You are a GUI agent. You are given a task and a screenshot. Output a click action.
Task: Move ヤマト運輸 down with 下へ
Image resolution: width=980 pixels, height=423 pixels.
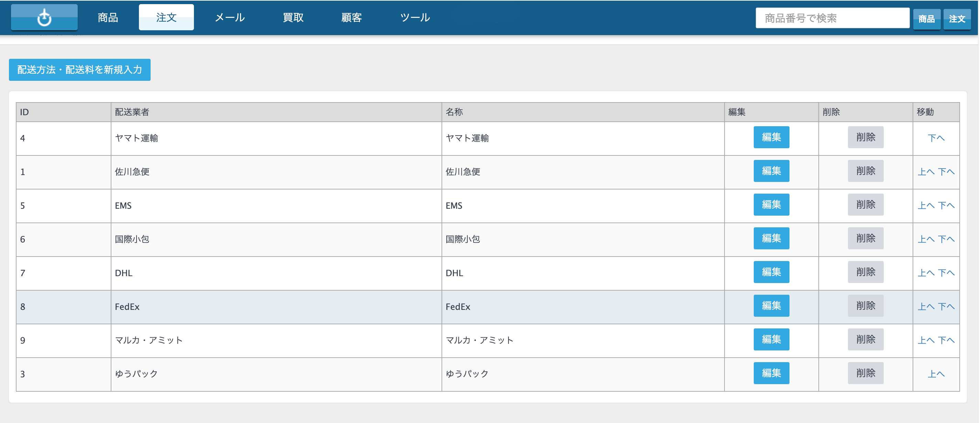tap(936, 138)
